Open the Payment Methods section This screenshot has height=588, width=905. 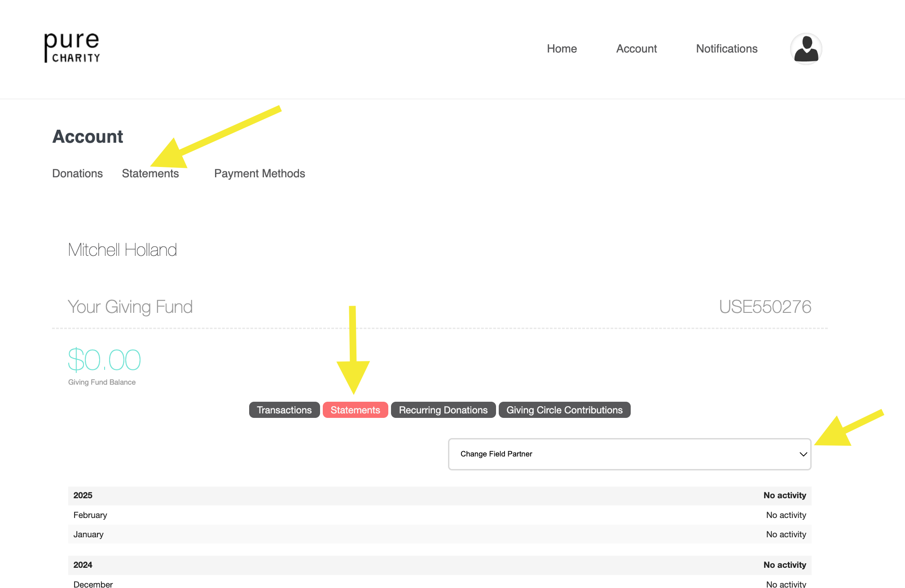259,173
